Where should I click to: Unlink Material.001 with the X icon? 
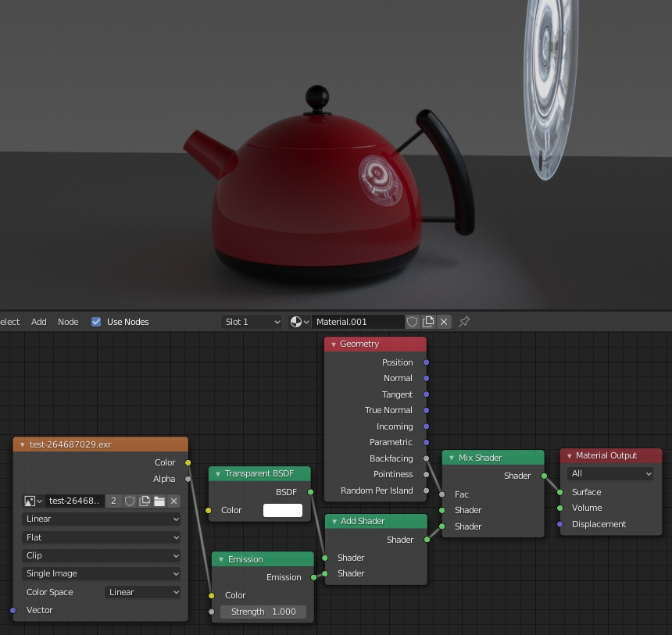pos(444,322)
